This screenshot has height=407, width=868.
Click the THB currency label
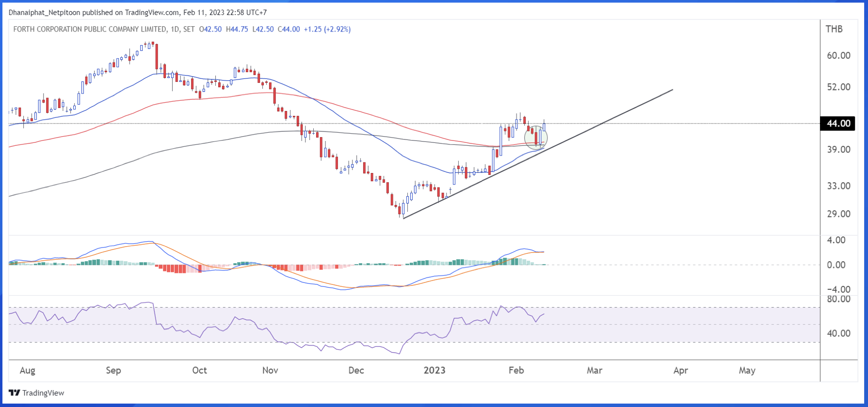[834, 29]
